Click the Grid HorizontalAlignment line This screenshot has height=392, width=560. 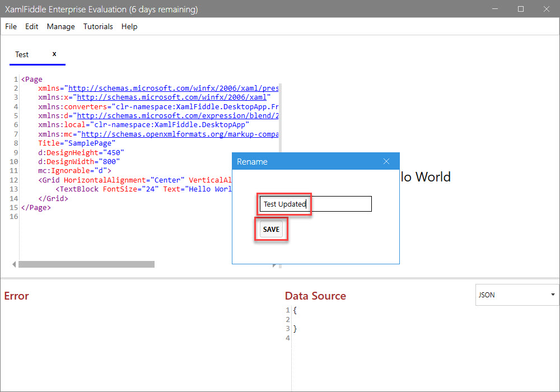(x=135, y=180)
